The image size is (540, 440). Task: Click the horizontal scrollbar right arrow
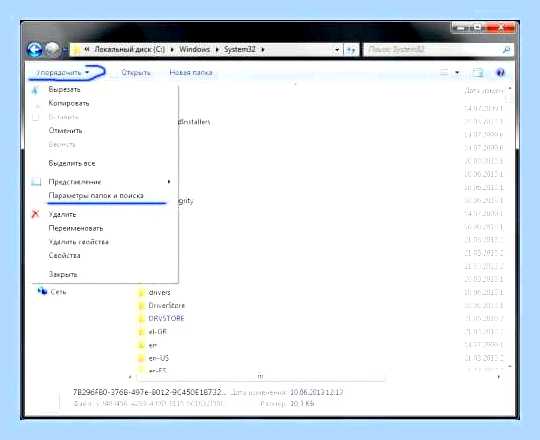tap(499, 377)
